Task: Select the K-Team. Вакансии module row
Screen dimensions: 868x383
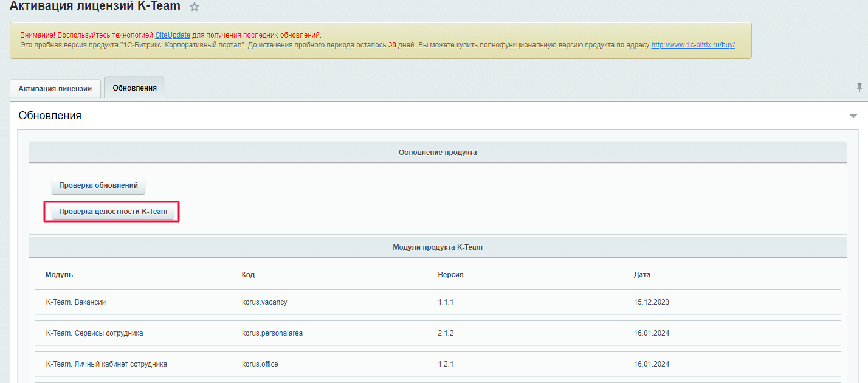Action: pyautogui.click(x=438, y=302)
